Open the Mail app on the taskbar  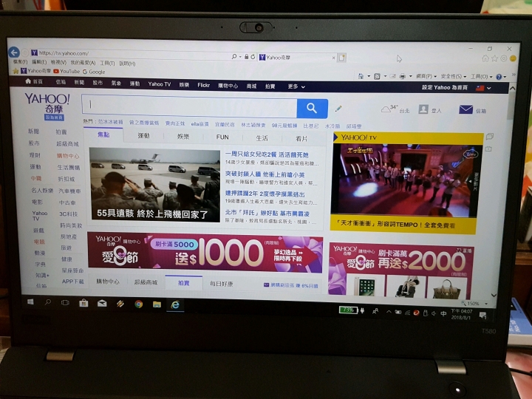pyautogui.click(x=102, y=304)
